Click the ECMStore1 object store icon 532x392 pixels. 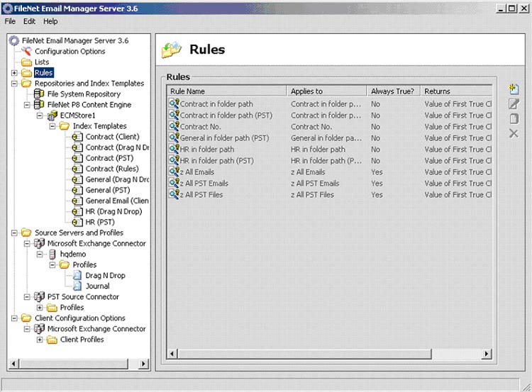52,116
